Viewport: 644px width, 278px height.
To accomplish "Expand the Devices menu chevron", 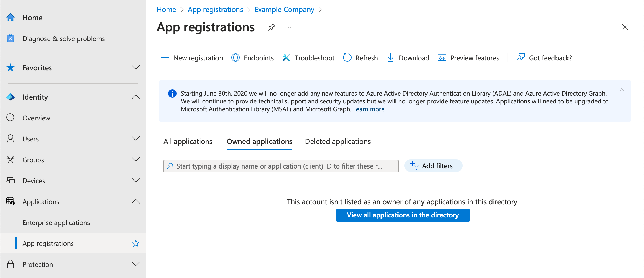I will [x=136, y=180].
